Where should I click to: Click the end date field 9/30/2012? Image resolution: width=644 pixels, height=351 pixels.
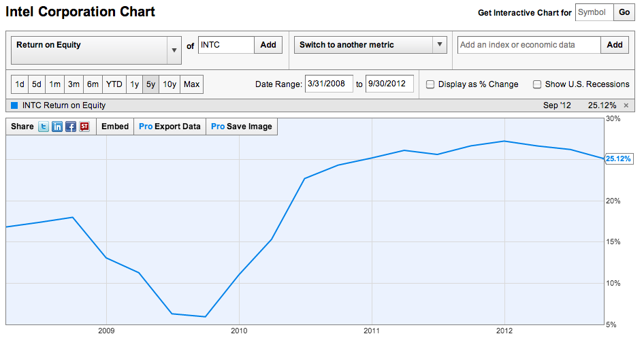389,84
